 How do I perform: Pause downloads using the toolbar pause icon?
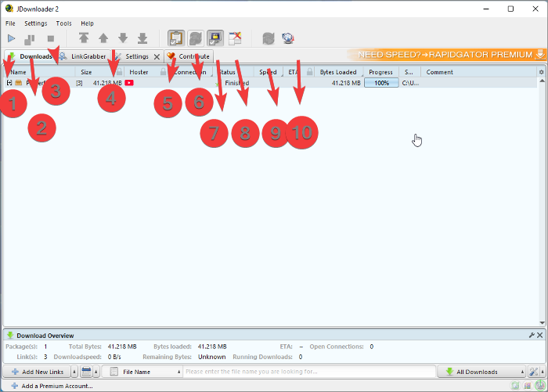tap(30, 39)
